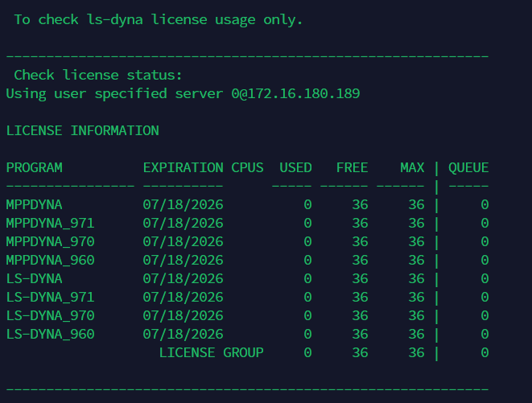Click the MAX value in the LICENSE GROUP row
532x403 pixels.
point(416,352)
